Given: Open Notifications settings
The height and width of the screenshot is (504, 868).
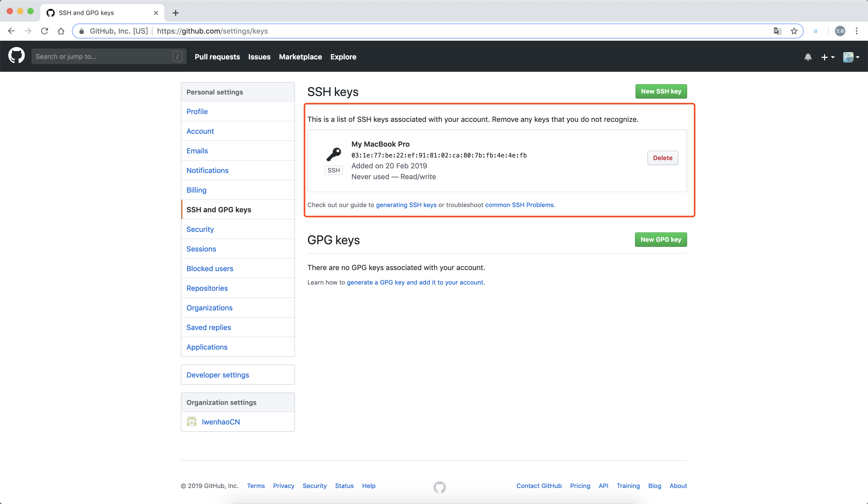Looking at the screenshot, I should (238, 170).
